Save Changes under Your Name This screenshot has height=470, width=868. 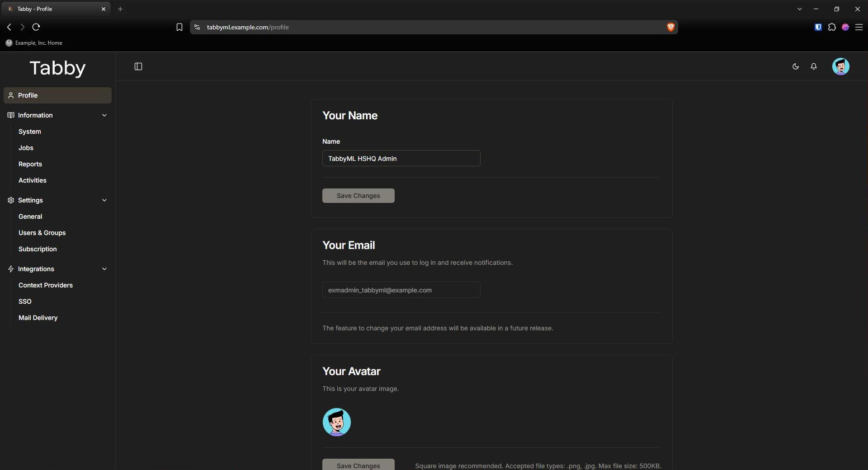pyautogui.click(x=359, y=196)
